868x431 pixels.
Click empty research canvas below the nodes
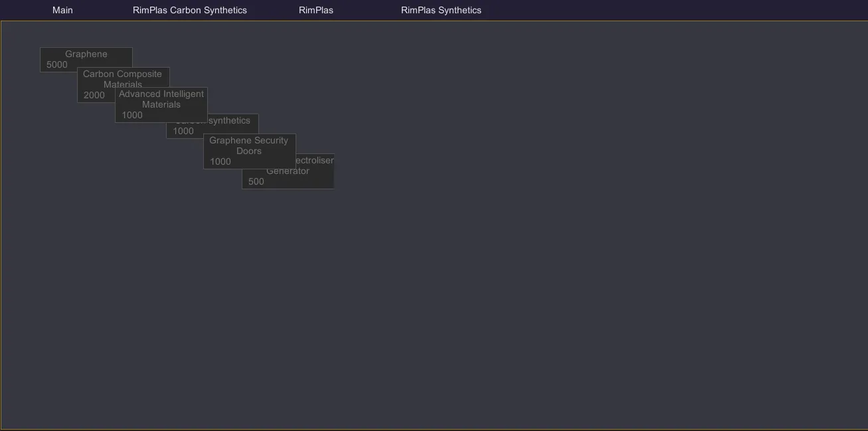pos(432,299)
